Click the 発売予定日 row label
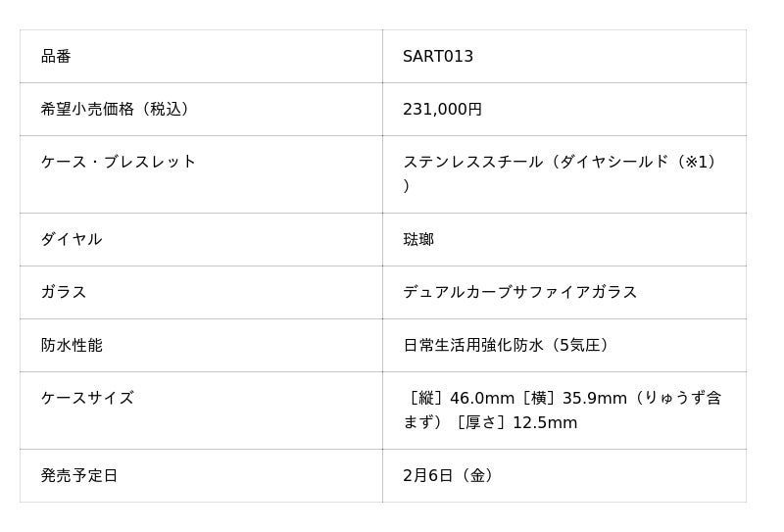This screenshot has height=532, width=784. [x=79, y=476]
